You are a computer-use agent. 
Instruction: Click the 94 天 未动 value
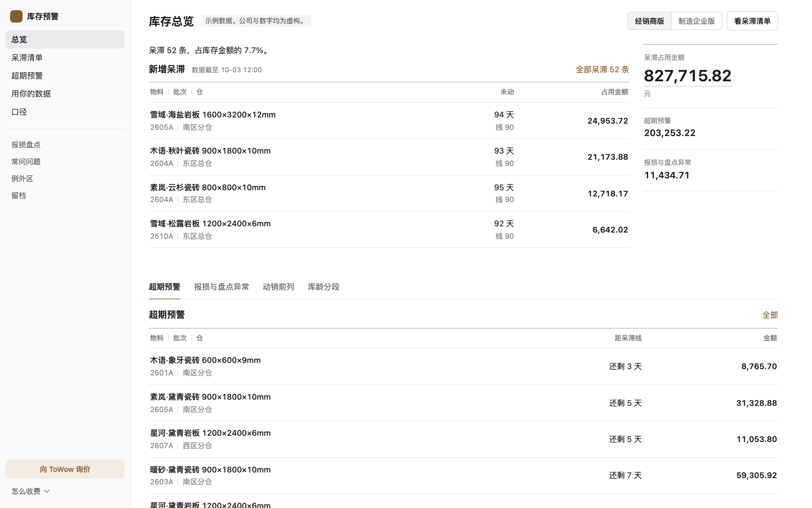(504, 115)
